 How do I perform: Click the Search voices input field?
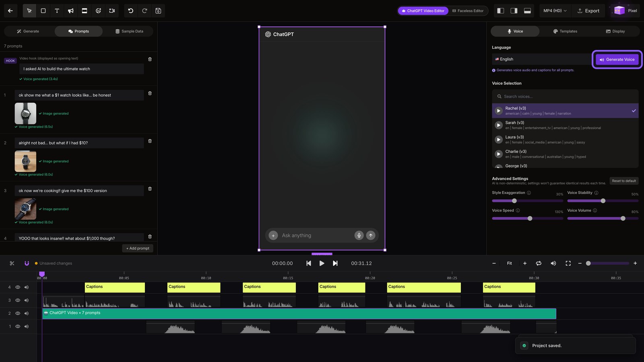pos(565,97)
